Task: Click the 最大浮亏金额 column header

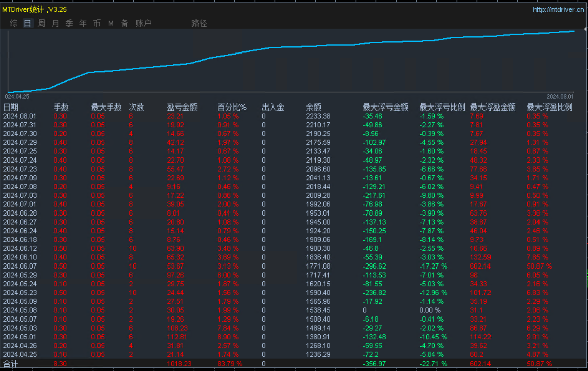Action: (385, 107)
